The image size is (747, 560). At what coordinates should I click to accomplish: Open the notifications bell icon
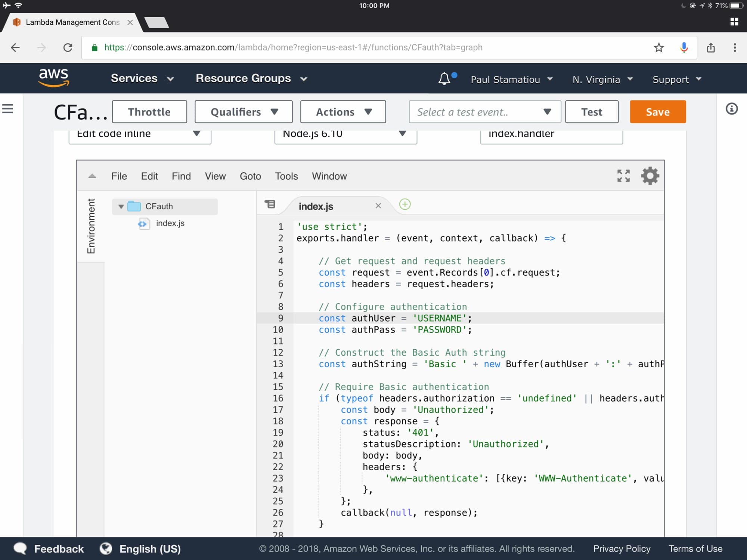coord(444,79)
